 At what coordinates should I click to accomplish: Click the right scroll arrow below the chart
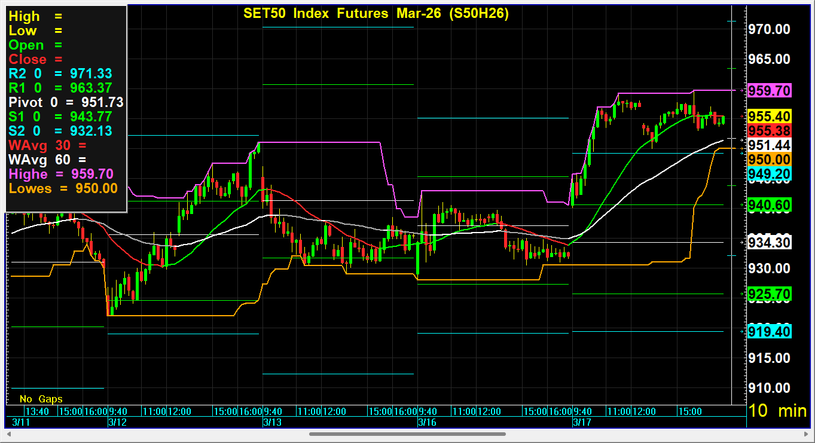tap(806, 434)
